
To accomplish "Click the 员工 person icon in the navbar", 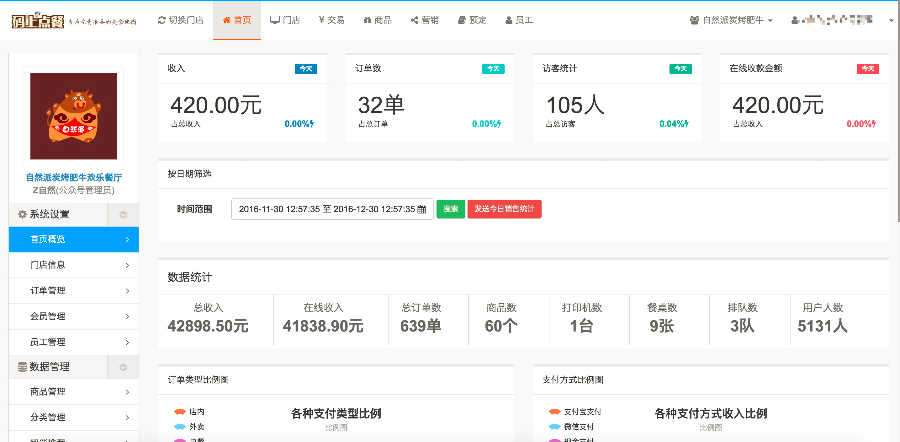I will coord(509,20).
